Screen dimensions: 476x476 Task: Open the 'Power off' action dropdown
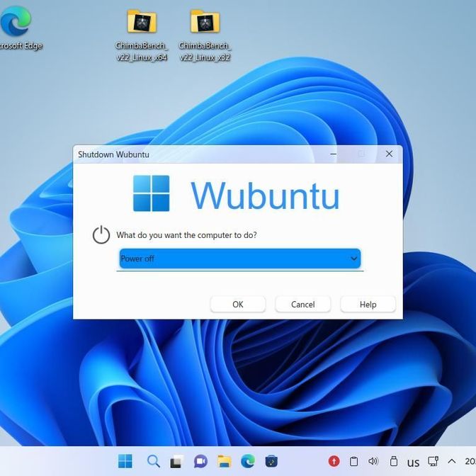pos(240,259)
